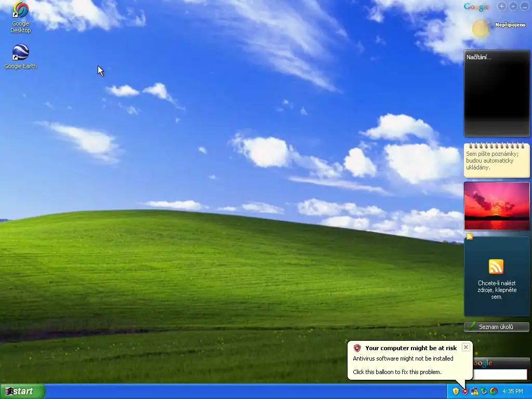Click the Google Desktop swirl tray icon

[x=494, y=391]
